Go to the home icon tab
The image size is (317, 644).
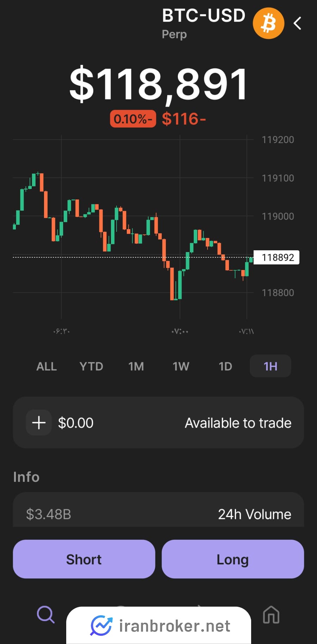(271, 615)
